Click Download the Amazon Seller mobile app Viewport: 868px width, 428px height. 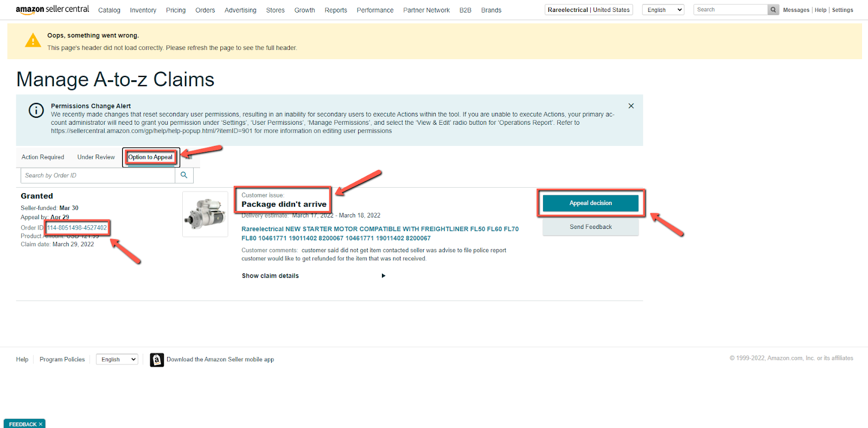pyautogui.click(x=220, y=360)
